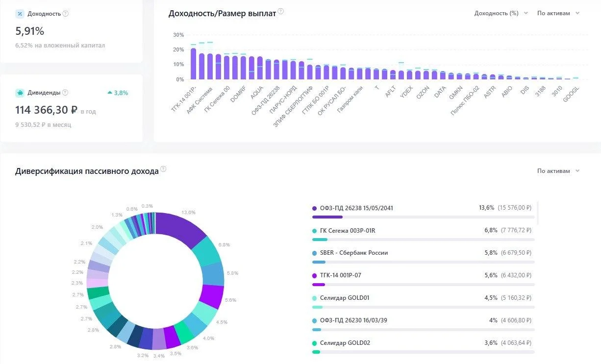Click the 9 530,52 ₽ в месяц text
This screenshot has height=364, width=601.
[43, 125]
